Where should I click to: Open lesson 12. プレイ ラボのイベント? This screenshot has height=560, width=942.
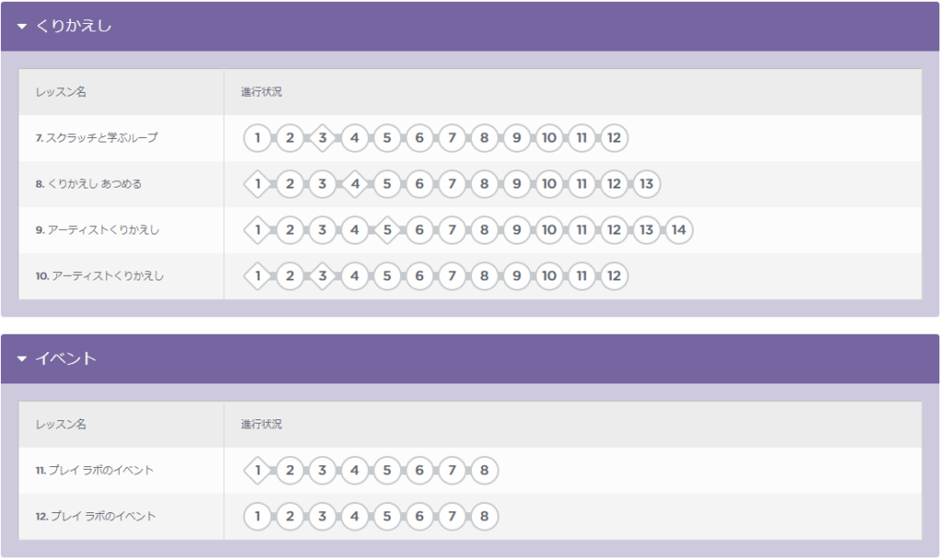tap(96, 516)
